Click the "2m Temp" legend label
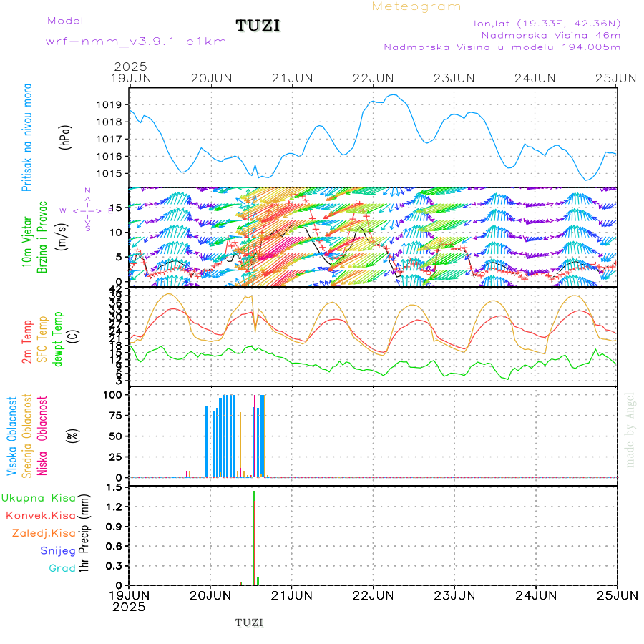The image size is (644, 644). tap(27, 342)
